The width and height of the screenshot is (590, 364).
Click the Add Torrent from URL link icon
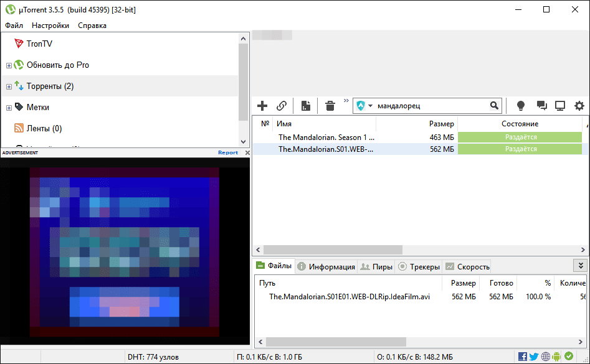point(282,106)
